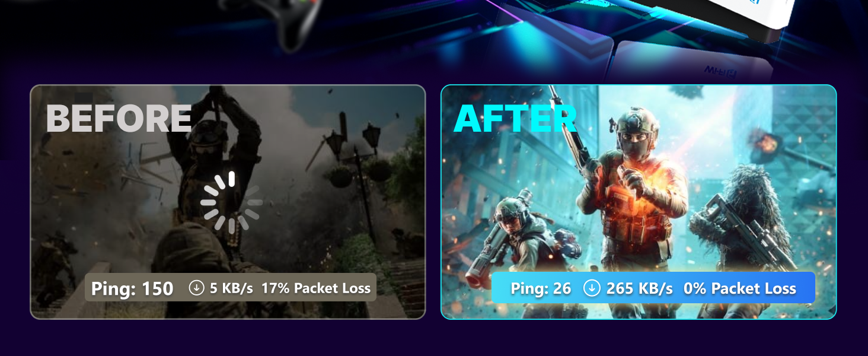The height and width of the screenshot is (356, 868).
Task: Click the gray stats bar in BEFORE panel
Action: (231, 288)
